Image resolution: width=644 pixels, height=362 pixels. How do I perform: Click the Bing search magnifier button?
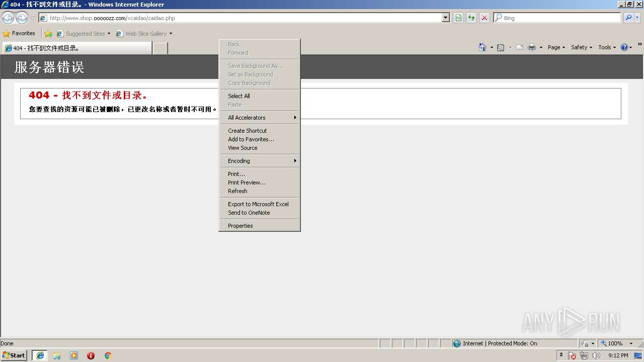(x=628, y=18)
